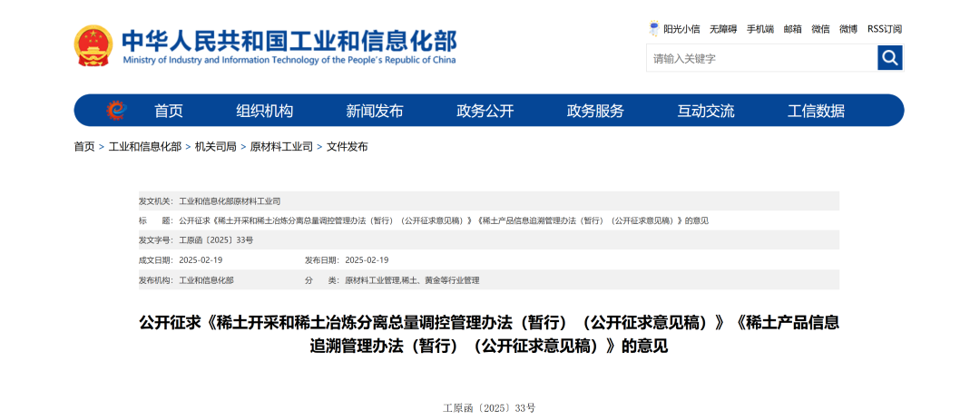This screenshot has width=980, height=420.
Task: Click the 无障碍 accessibility link
Action: (723, 29)
